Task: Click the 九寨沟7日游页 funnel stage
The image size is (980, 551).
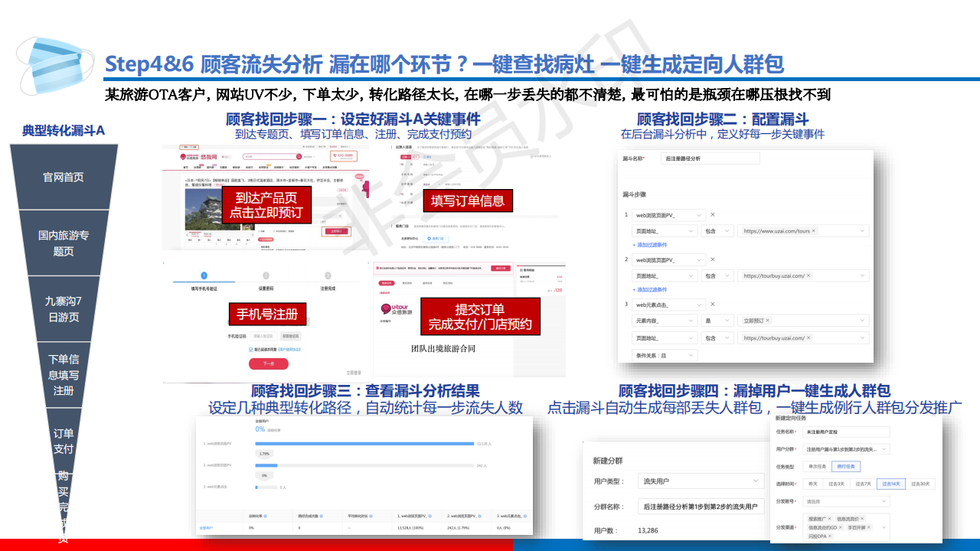Action: (x=64, y=308)
